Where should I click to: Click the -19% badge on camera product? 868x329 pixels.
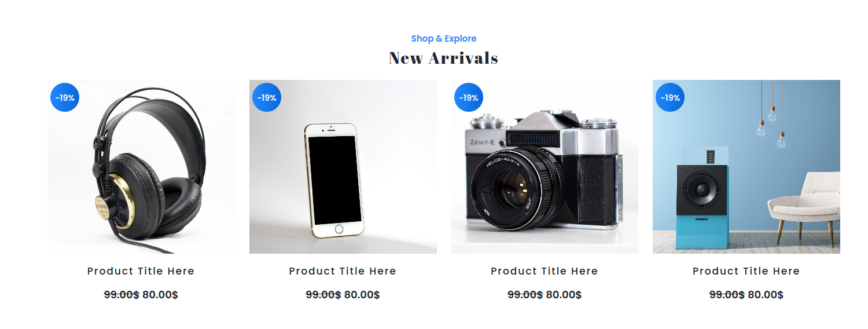469,97
